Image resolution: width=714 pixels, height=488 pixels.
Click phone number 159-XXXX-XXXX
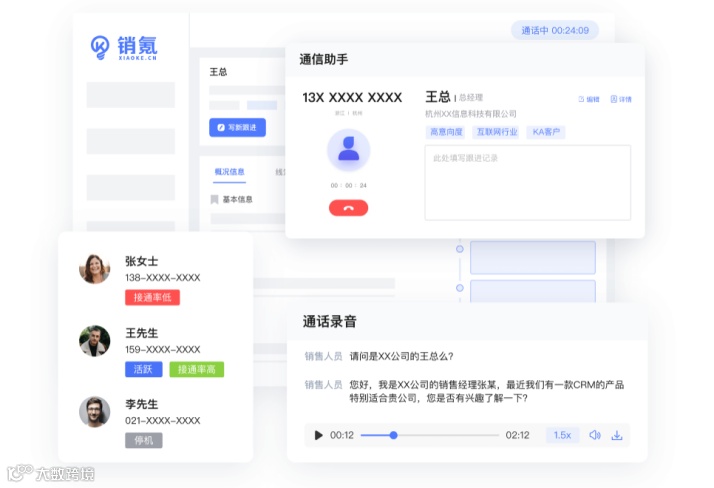click(163, 350)
